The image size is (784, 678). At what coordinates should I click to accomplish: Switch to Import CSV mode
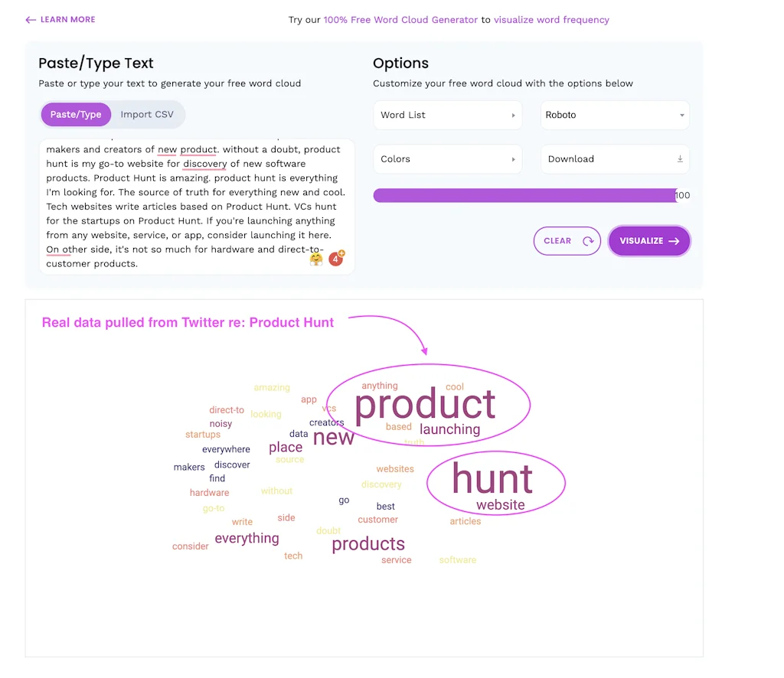click(147, 115)
